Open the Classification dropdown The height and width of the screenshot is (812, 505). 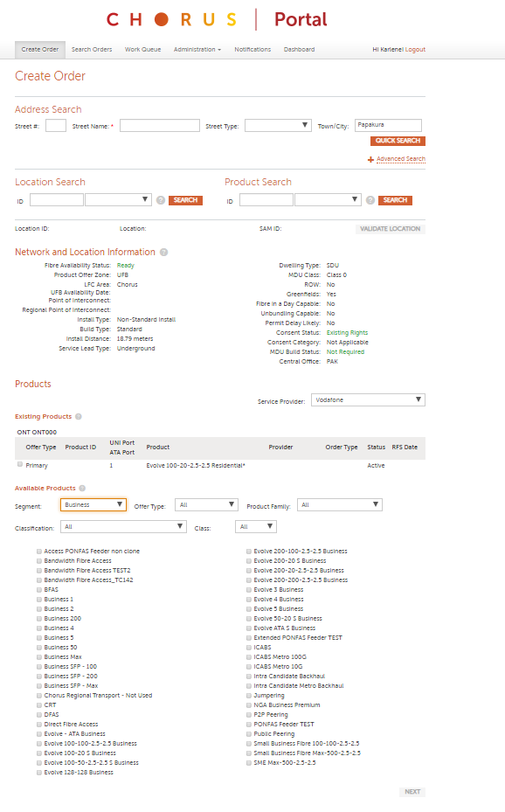(123, 527)
